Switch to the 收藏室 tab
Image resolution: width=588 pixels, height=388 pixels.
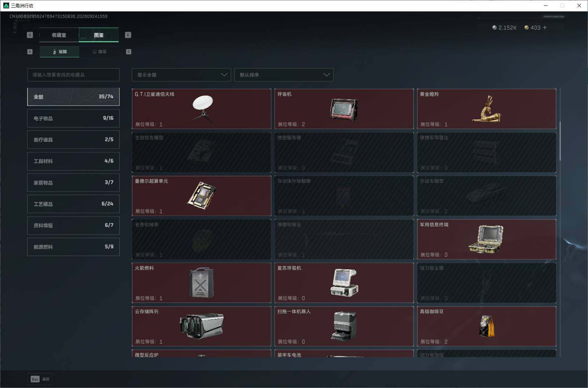coord(59,35)
